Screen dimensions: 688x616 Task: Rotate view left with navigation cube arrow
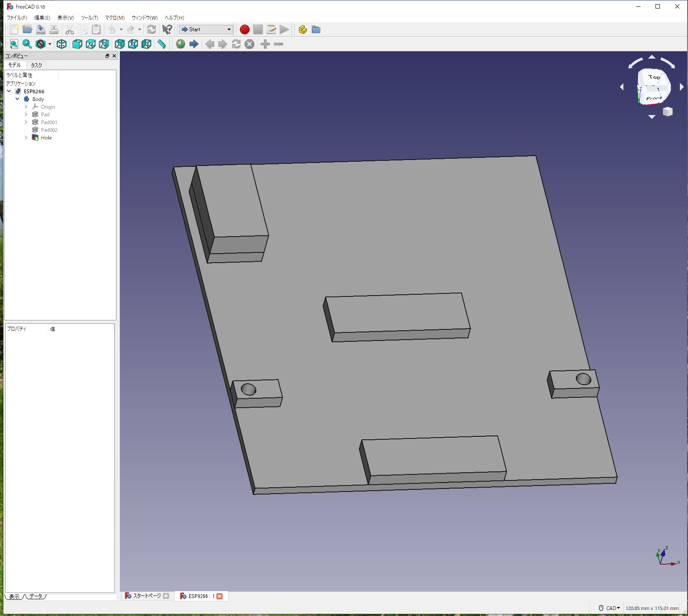coord(622,87)
